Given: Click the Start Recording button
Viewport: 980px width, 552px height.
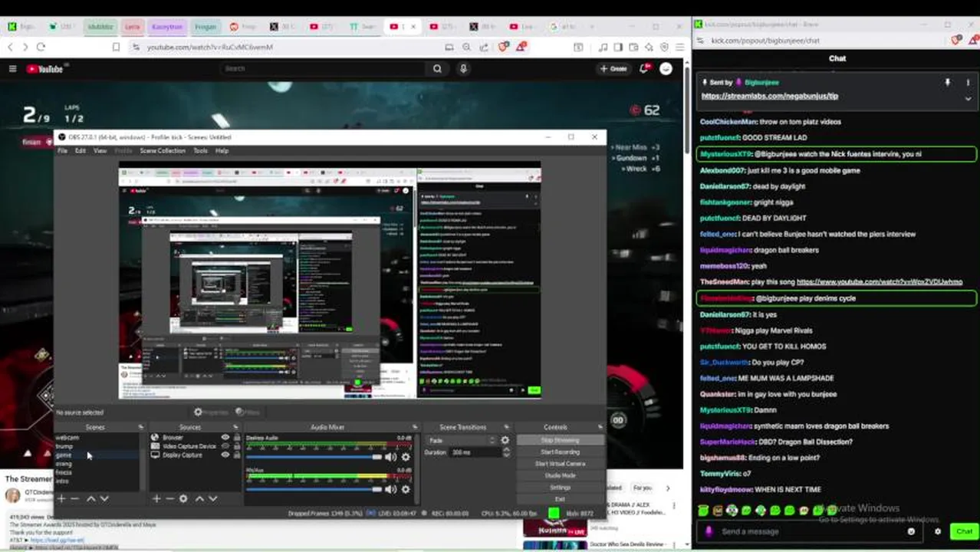Looking at the screenshot, I should click(560, 452).
